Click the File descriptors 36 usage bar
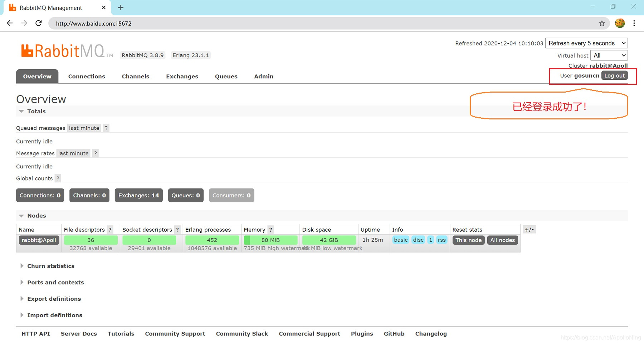Viewport: 644px width, 344px height. (x=91, y=240)
